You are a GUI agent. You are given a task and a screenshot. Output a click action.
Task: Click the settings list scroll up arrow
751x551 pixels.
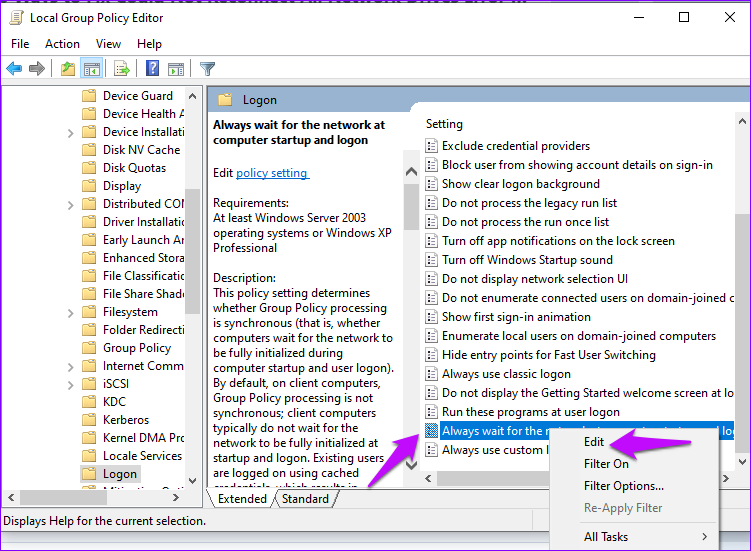coord(742,121)
